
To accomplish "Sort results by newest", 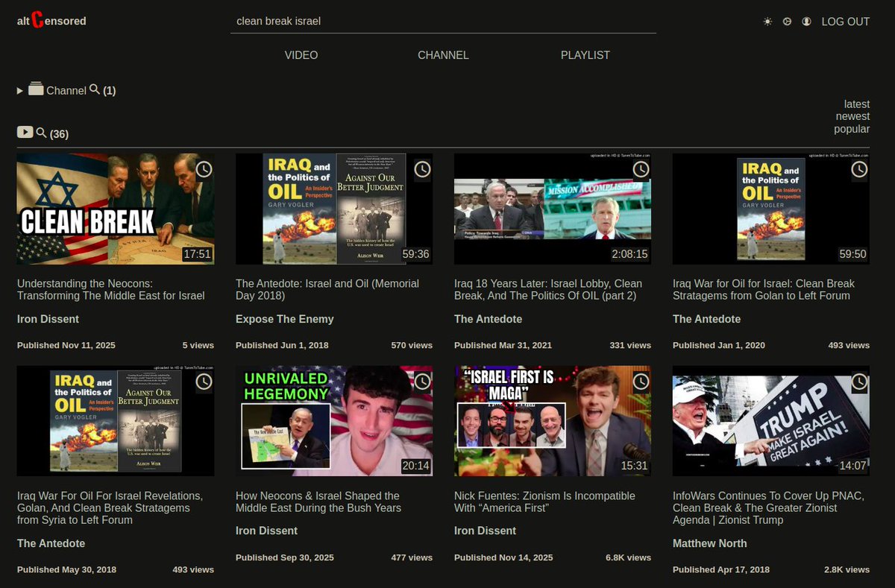I will [x=852, y=116].
